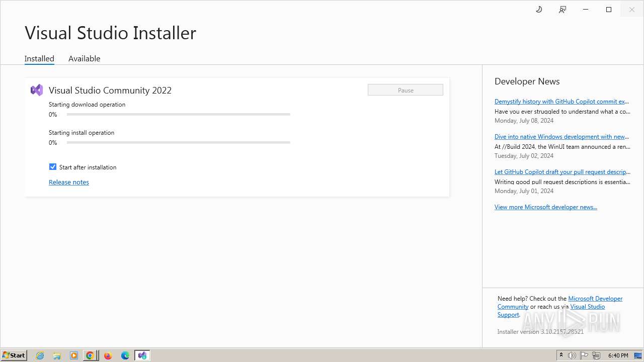Click the Installer version 3.10.2157.28521 text
Viewport: 644px width, 362px height.
540,332
